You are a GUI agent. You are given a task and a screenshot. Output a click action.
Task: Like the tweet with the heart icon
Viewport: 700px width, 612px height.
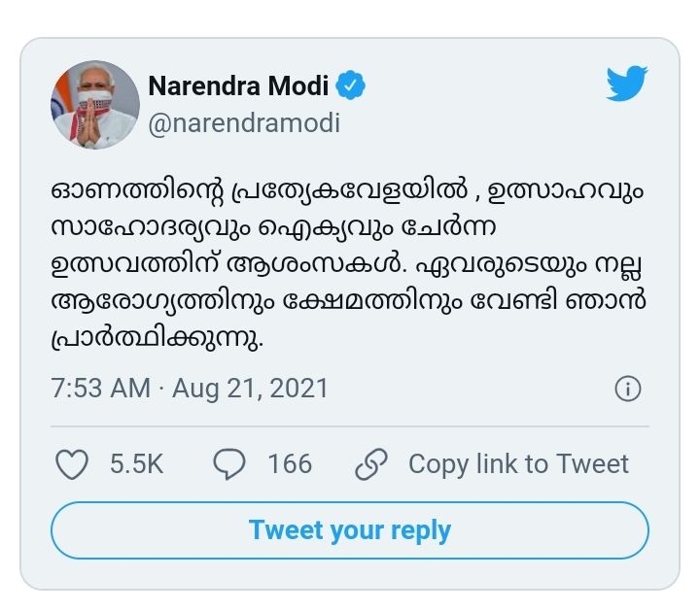click(71, 464)
